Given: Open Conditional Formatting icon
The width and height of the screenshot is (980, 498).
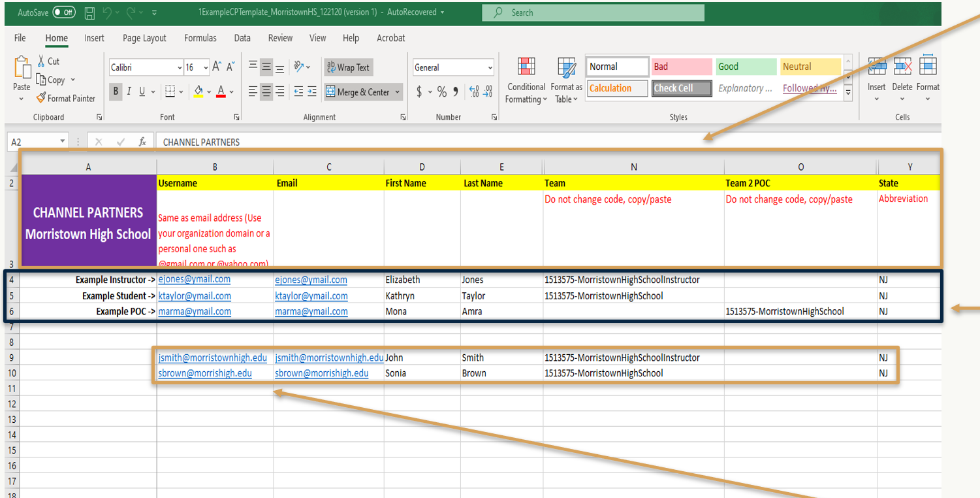Looking at the screenshot, I should (526, 67).
